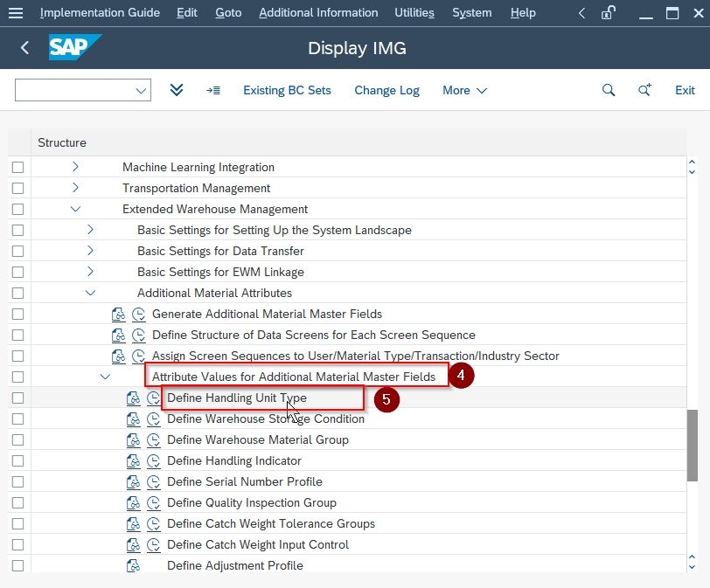Tick the checkbox for Attribute Values for Additional Material Master Fields

coord(17,377)
